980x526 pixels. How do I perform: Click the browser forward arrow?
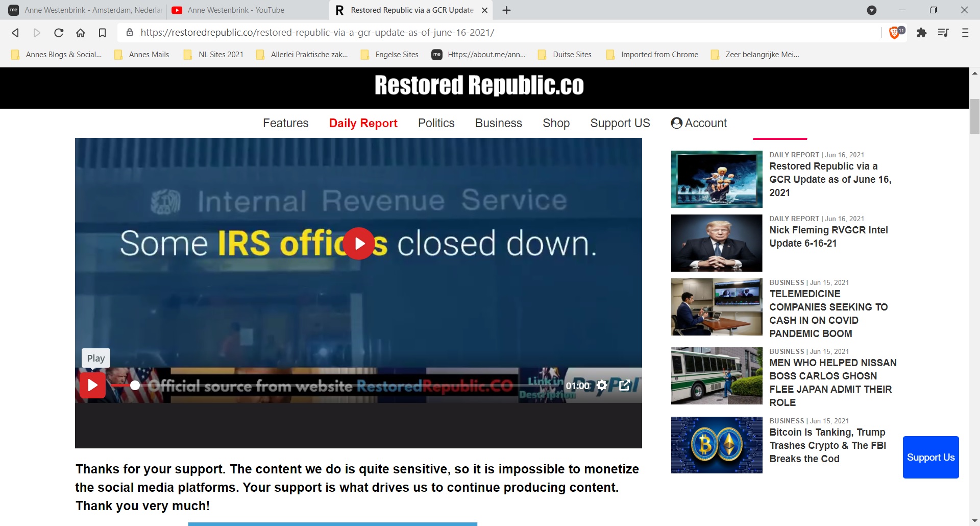tap(37, 33)
